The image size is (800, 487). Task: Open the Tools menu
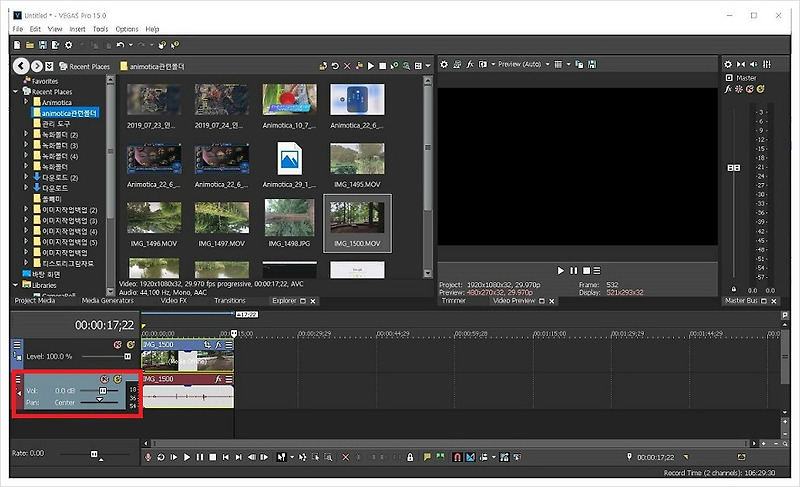click(x=101, y=29)
